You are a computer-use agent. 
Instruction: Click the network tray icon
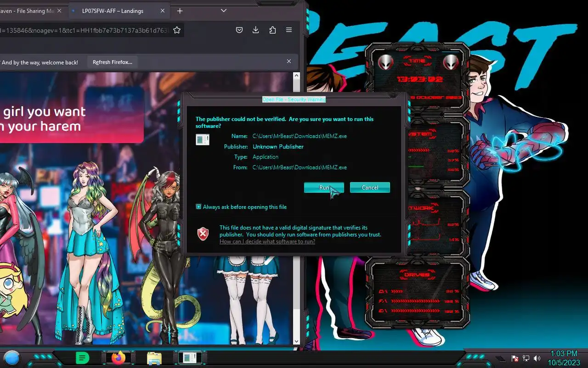coord(526,358)
